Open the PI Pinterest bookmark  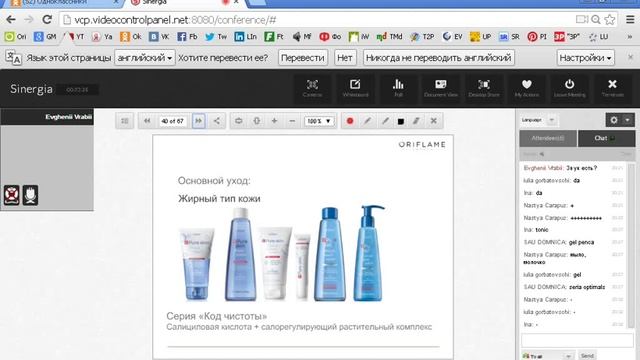(x=537, y=37)
